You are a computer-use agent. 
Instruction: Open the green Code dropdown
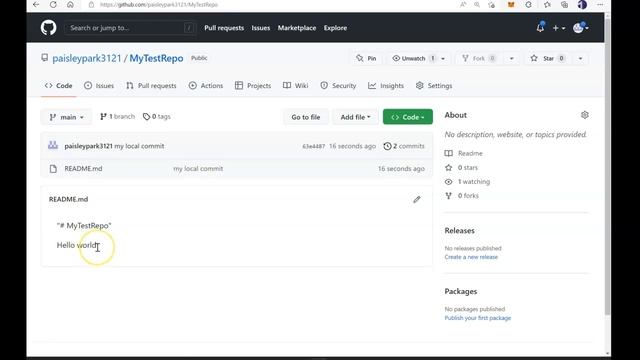coord(408,117)
